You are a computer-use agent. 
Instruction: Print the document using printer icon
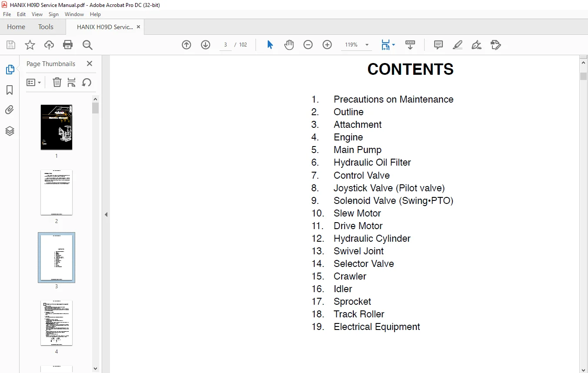coord(68,45)
